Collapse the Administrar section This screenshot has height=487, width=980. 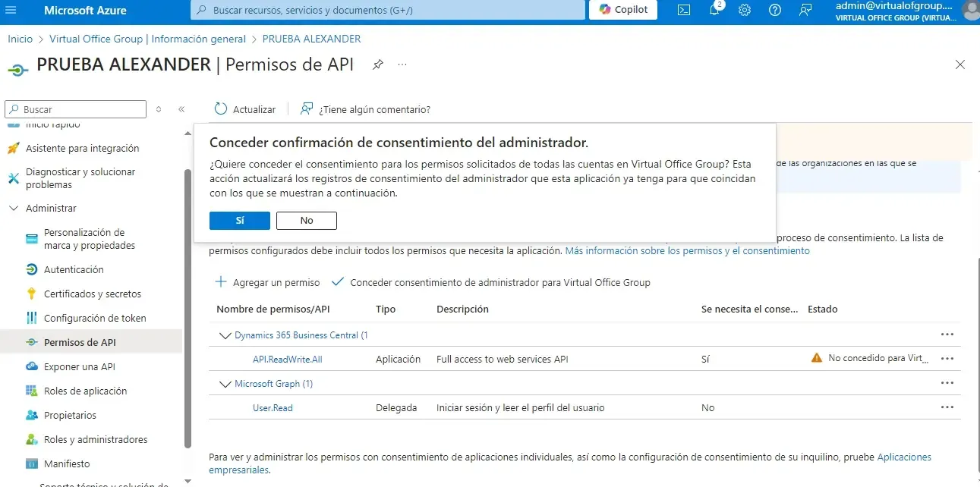pyautogui.click(x=14, y=209)
